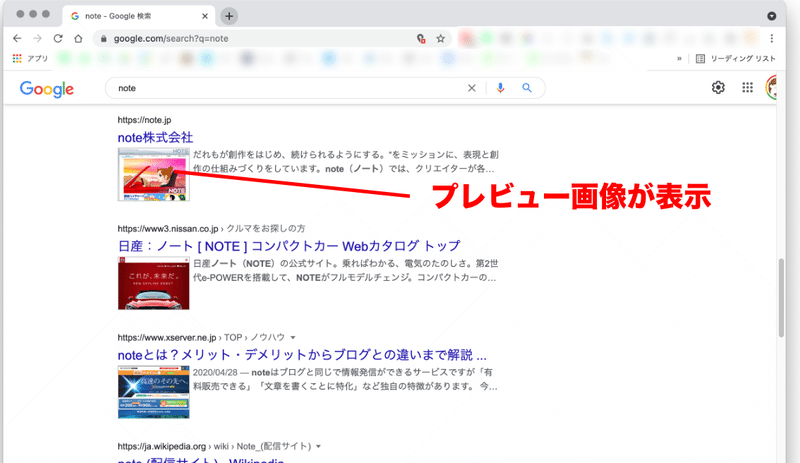
Task: Click the "アプリ" bookmarks label
Action: 37,59
